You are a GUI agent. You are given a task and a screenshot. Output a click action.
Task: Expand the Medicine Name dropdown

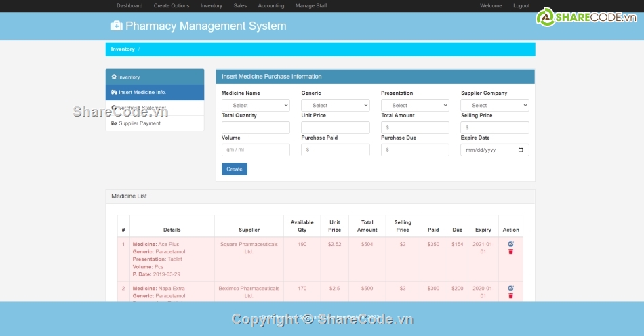tap(256, 106)
